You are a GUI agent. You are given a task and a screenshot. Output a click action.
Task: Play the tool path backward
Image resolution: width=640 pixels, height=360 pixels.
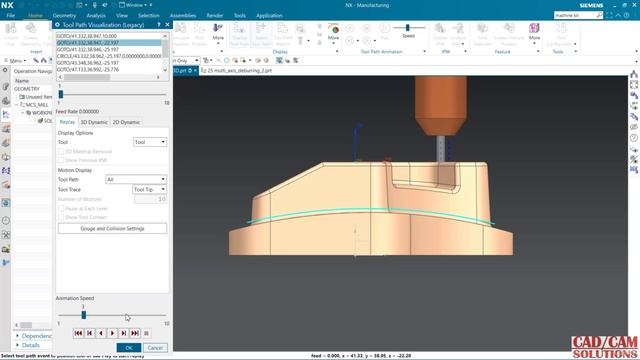[x=101, y=333]
